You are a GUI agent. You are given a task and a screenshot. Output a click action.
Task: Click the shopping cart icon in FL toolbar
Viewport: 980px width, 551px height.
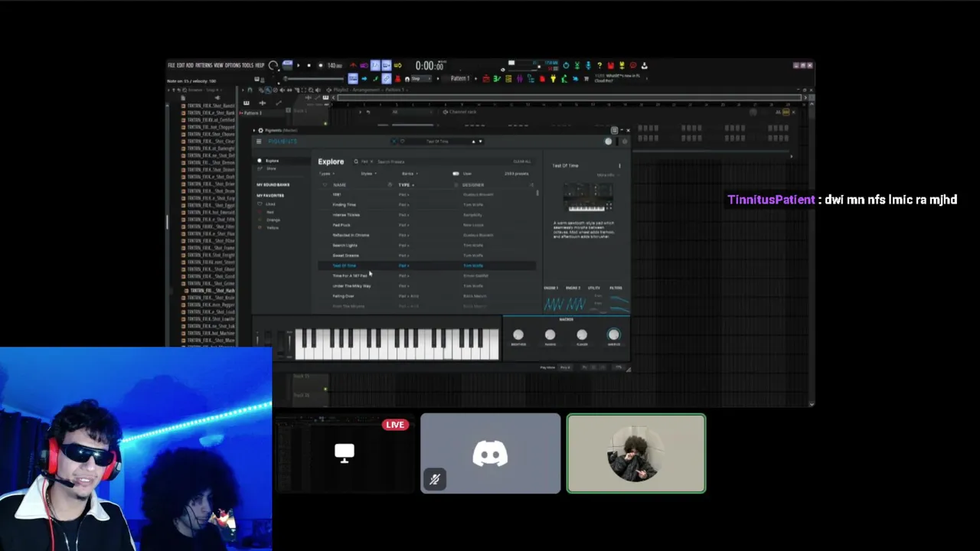(x=586, y=78)
